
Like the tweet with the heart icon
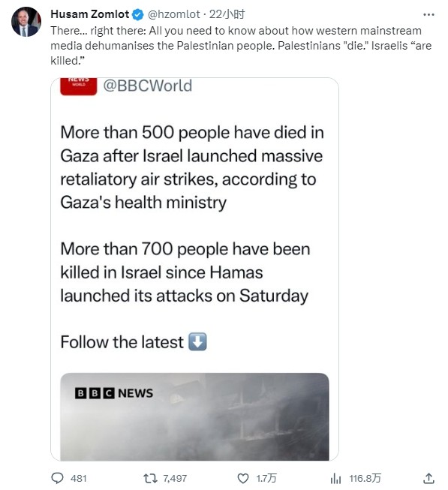(x=243, y=478)
